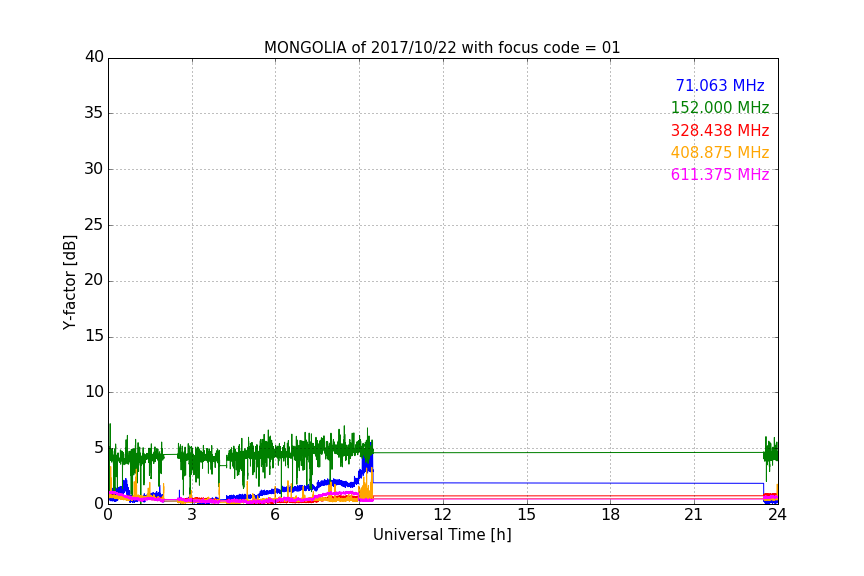Screen dimensions: 864x576
Task: Click the x-axis tick value 24
Action: [777, 515]
